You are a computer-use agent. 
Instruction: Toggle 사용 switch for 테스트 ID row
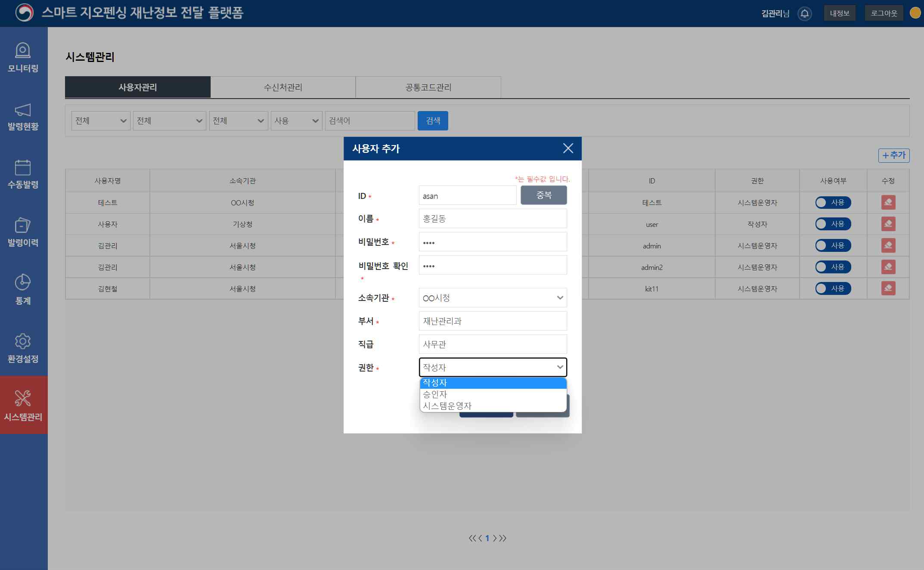click(833, 202)
